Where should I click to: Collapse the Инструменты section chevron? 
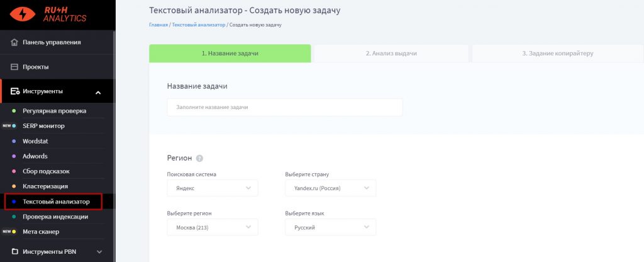[98, 93]
